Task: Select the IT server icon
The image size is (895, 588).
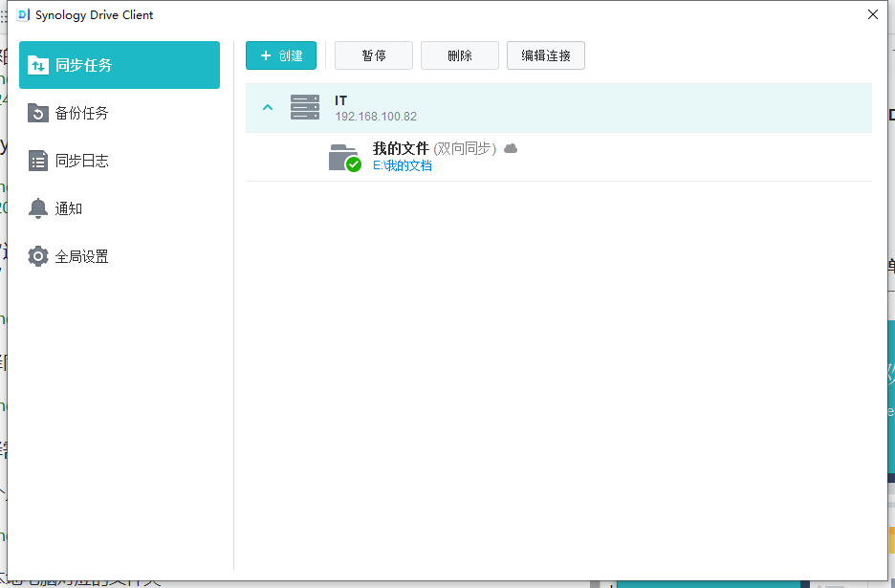Action: tap(305, 107)
